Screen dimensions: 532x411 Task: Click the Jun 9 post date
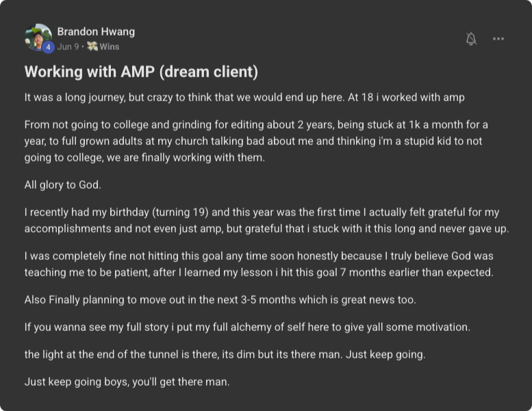click(68, 47)
